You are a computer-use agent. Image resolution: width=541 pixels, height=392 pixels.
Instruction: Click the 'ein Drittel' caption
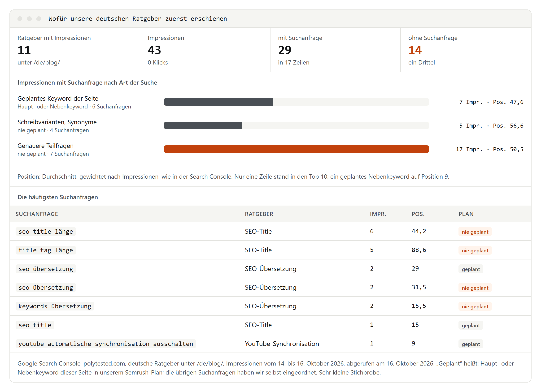coord(422,62)
